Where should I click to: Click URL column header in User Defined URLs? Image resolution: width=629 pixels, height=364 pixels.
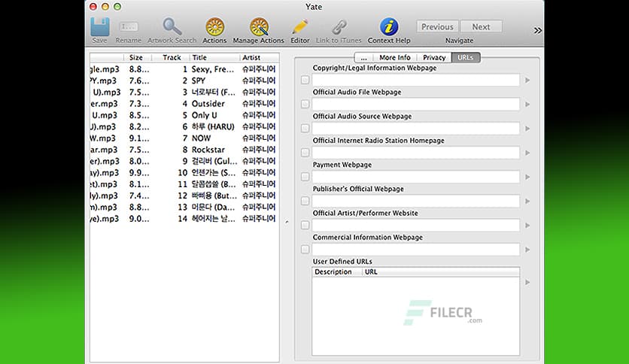[x=441, y=271]
